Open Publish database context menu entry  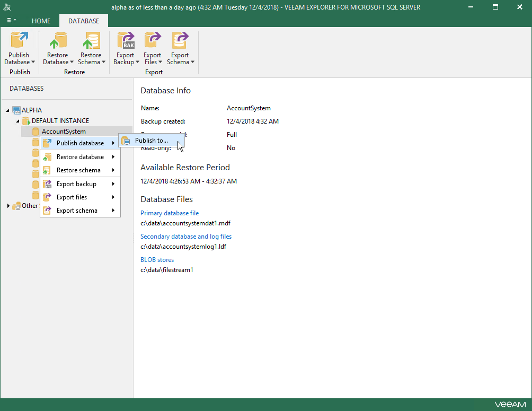pyautogui.click(x=81, y=143)
